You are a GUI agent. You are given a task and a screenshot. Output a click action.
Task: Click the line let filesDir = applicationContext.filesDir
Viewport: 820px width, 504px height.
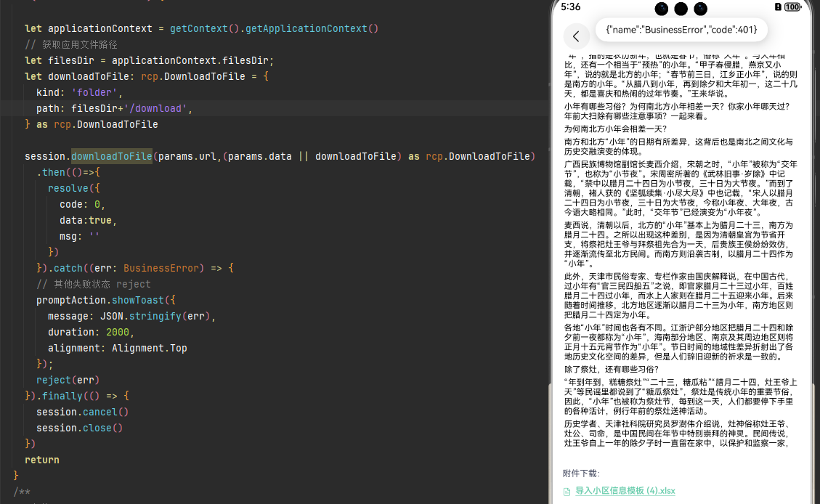149,61
